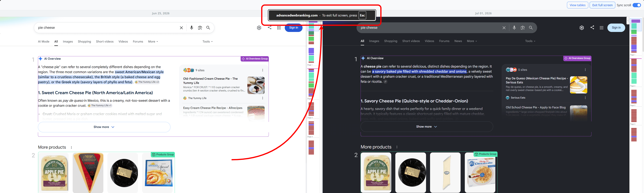Click right 'Products Group' badge
The height and width of the screenshot is (193, 644).
click(x=485, y=154)
